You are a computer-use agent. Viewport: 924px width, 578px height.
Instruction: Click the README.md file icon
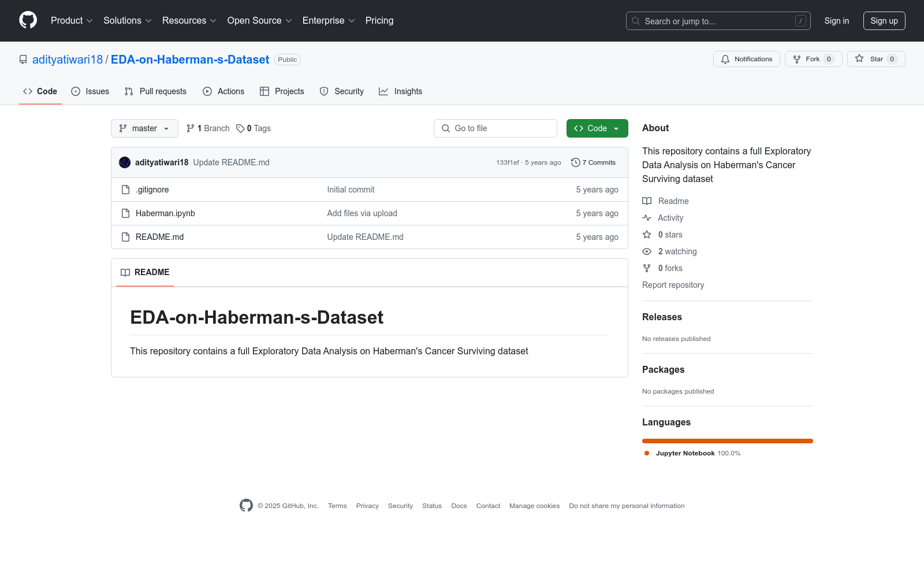point(125,237)
